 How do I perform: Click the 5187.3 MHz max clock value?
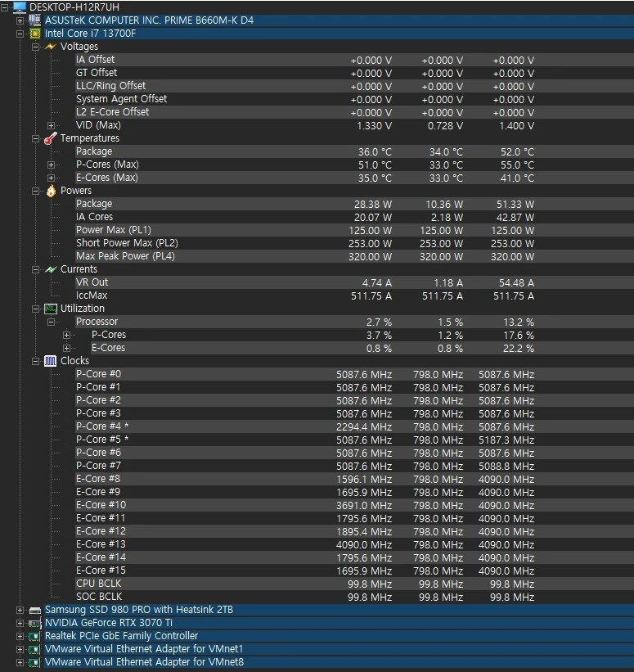click(x=506, y=440)
